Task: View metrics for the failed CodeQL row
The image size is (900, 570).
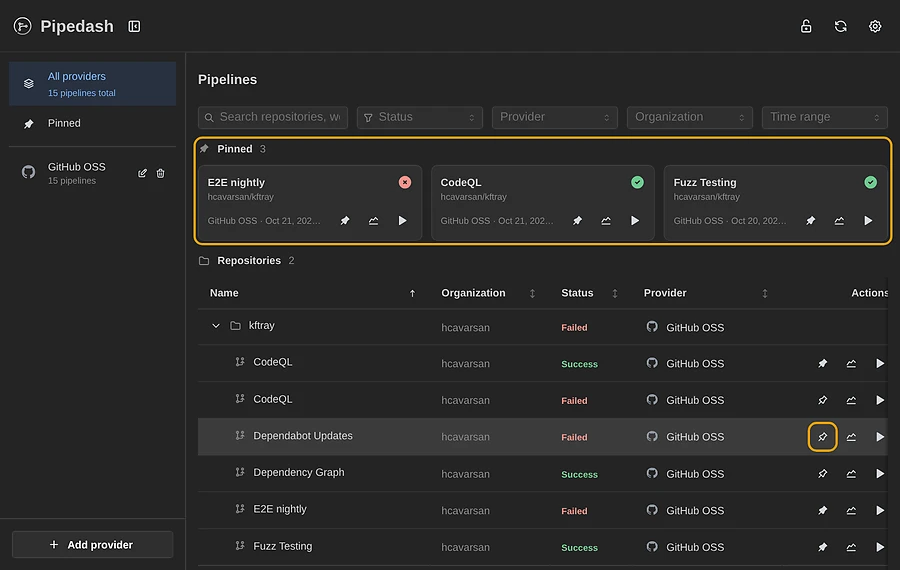Action: point(851,400)
